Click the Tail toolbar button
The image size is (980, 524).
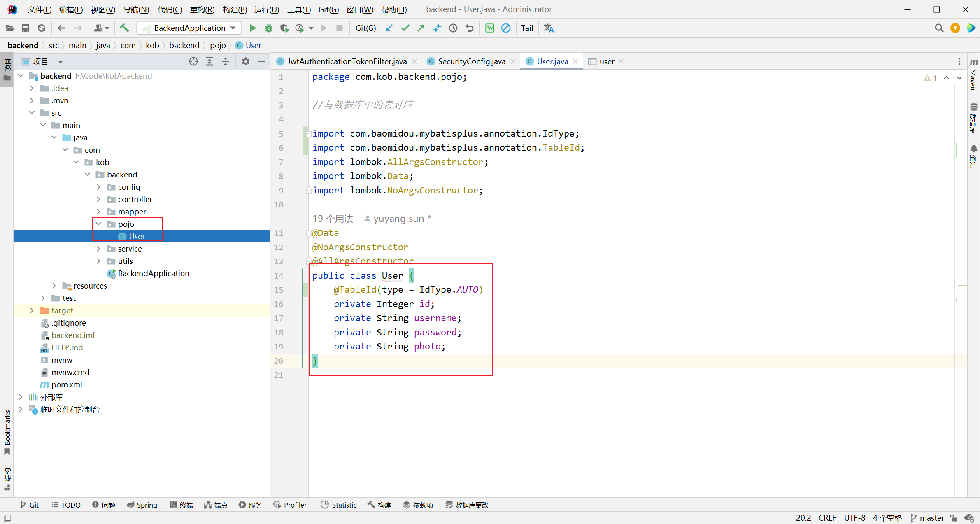pos(527,28)
